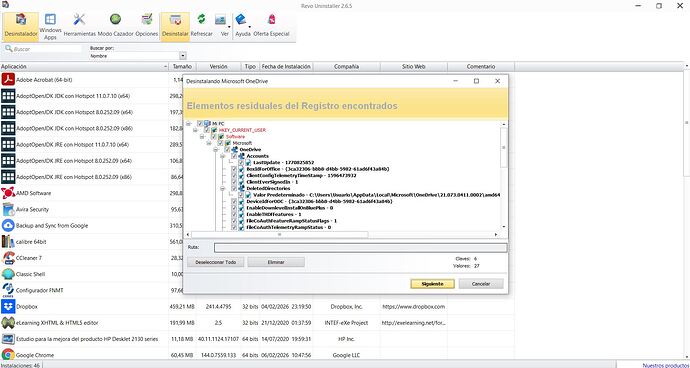This screenshot has width=690, height=368.
Task: Sort by Sitio Web column header
Action: [x=414, y=66]
